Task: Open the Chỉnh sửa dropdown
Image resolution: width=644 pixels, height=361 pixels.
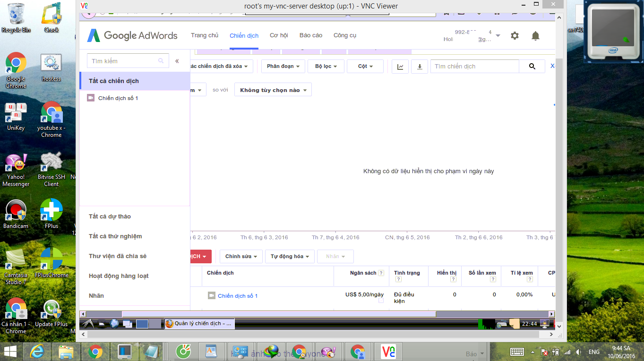Action: tap(240, 257)
